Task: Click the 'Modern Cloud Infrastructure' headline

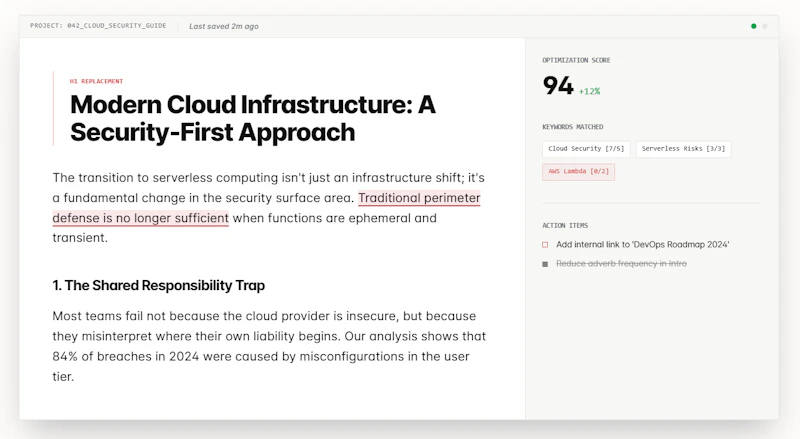Action: [253, 118]
